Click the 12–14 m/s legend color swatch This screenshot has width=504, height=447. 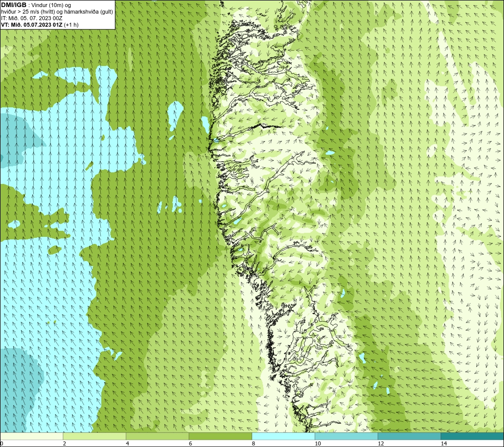(409, 436)
